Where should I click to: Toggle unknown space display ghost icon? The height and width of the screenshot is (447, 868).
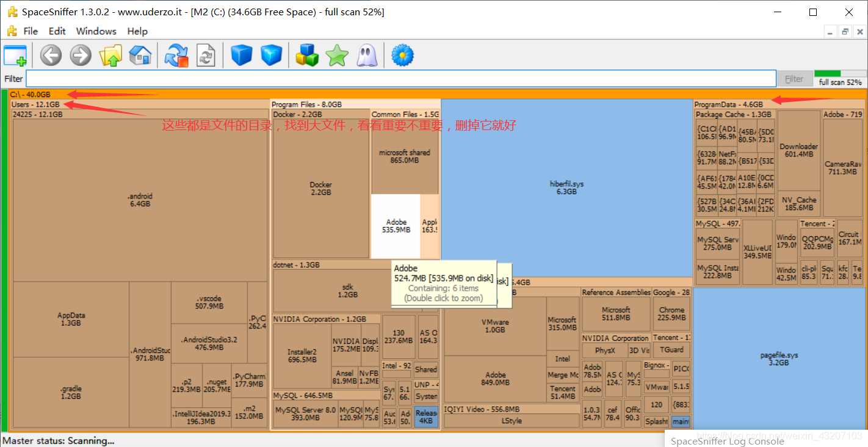pos(366,56)
